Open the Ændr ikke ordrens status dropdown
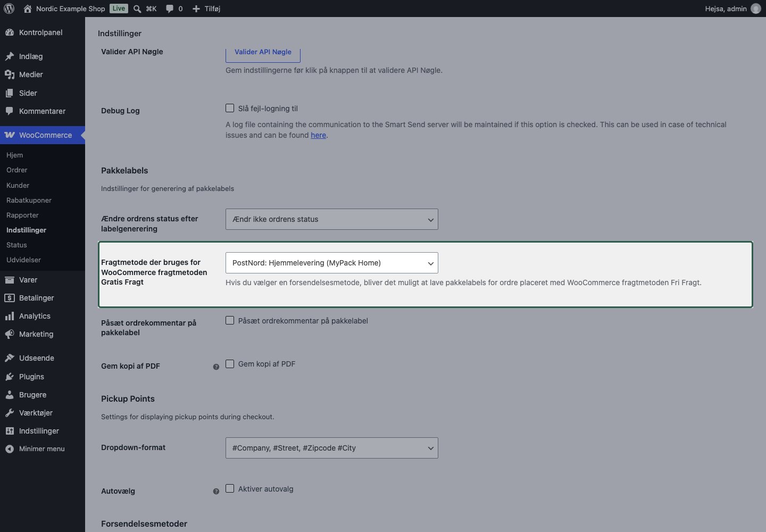The image size is (766, 532). [x=332, y=219]
